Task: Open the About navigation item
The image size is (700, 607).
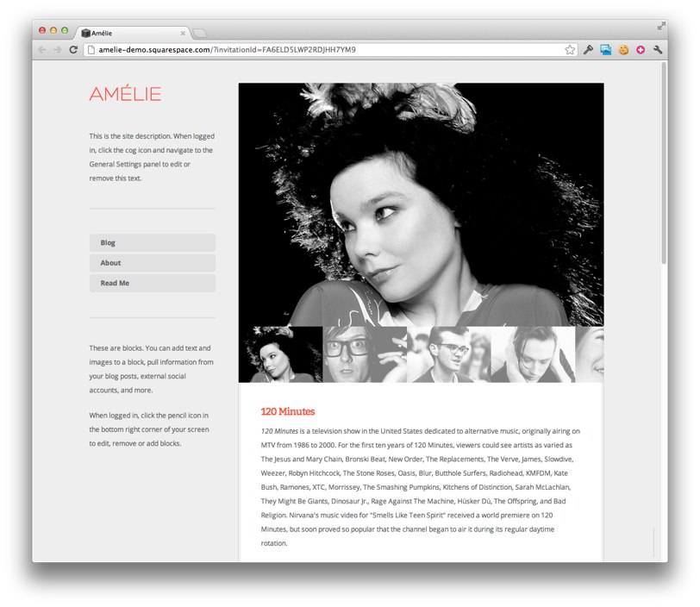Action: click(x=153, y=263)
